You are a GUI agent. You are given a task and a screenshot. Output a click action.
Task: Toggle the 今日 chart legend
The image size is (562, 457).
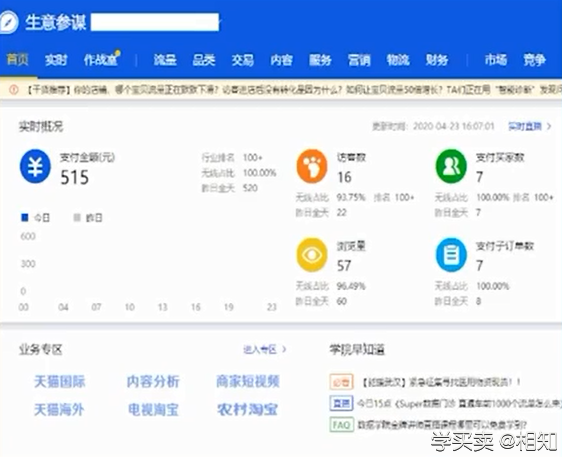point(35,218)
